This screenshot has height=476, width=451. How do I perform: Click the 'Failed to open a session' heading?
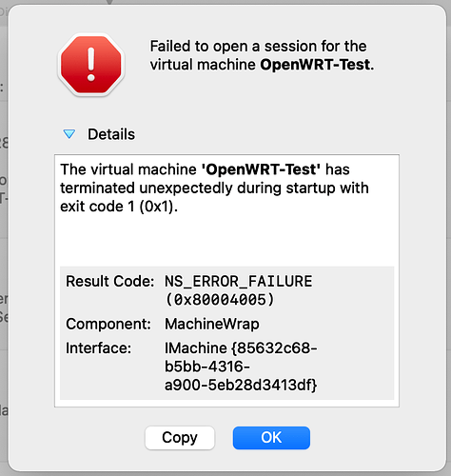(x=262, y=55)
